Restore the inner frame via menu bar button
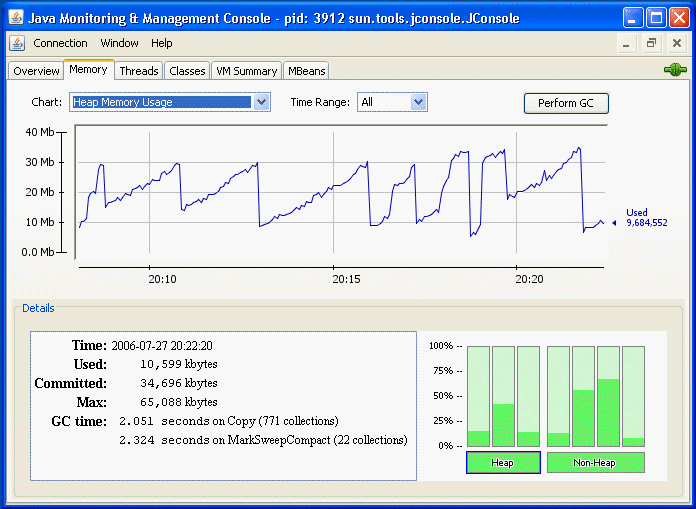This screenshot has height=509, width=696. pos(651,44)
